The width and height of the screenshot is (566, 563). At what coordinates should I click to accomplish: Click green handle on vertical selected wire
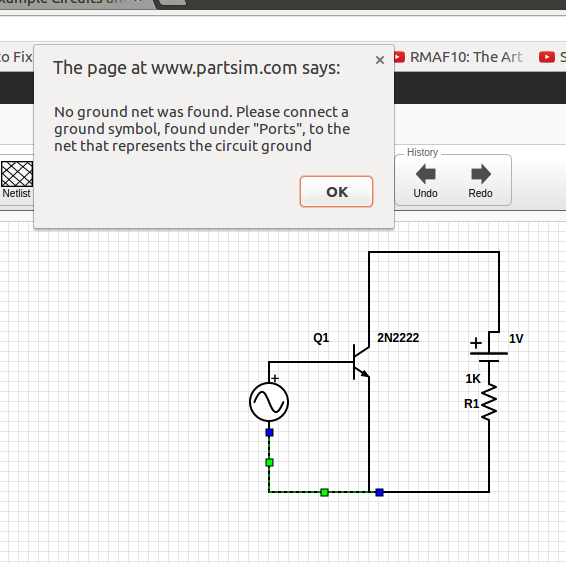[x=269, y=462]
